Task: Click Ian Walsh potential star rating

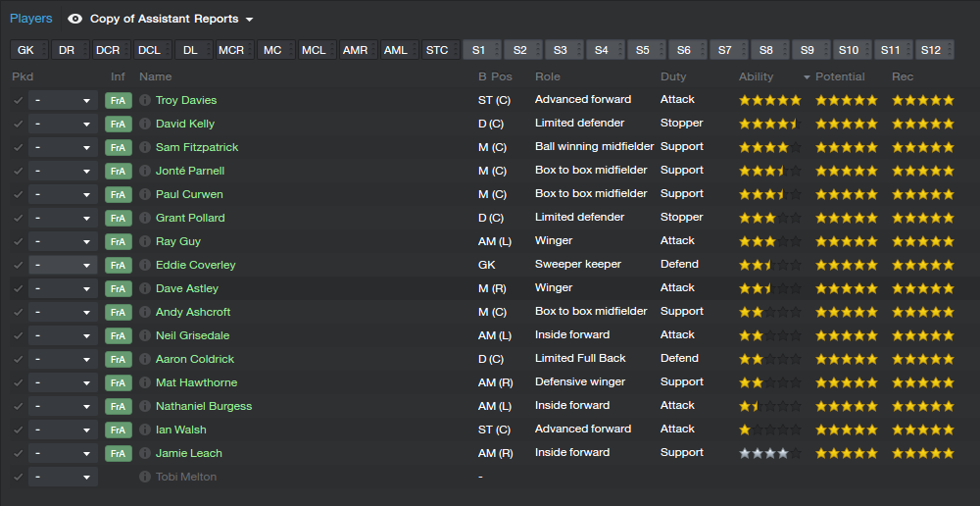Action: click(847, 430)
